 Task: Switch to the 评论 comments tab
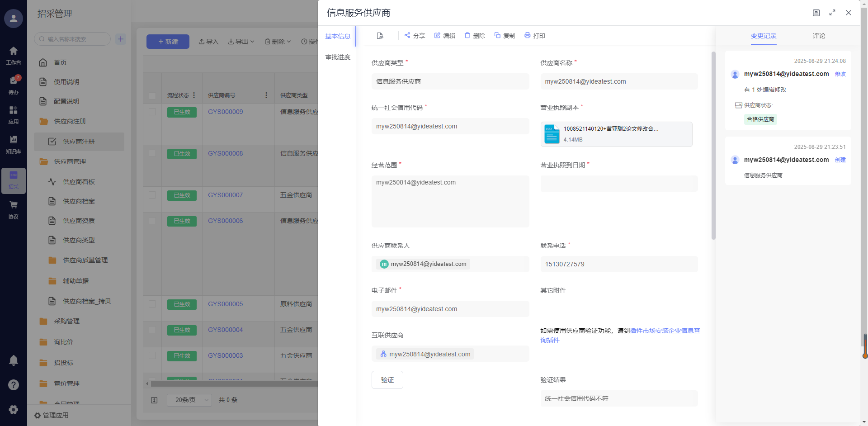pos(819,36)
